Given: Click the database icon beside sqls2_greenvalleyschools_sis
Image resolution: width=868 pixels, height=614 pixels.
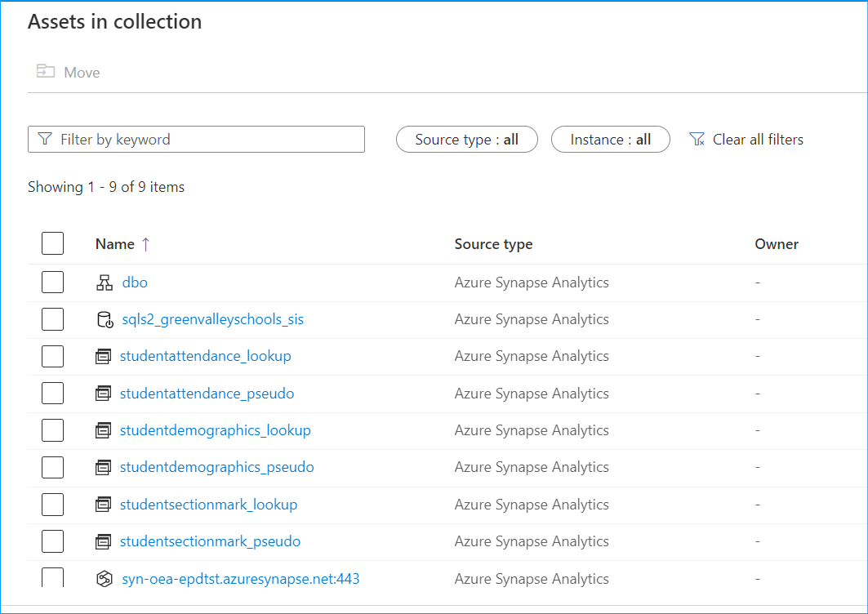Looking at the screenshot, I should [x=105, y=319].
